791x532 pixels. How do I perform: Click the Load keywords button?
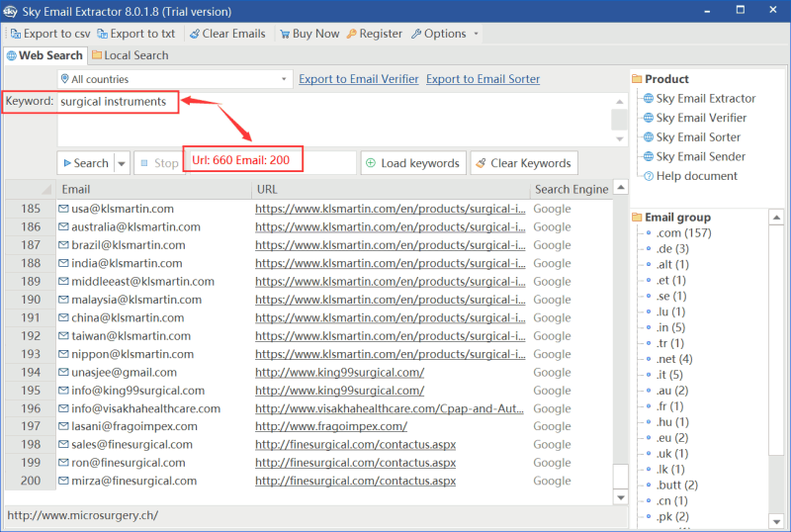(413, 163)
